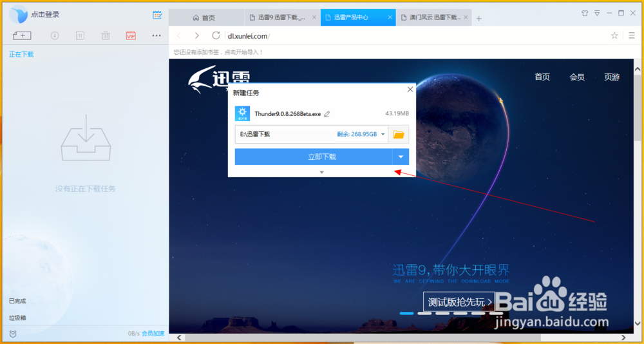This screenshot has width=644, height=344.
Task: Open 页游 in the website navigation
Action: coord(612,77)
